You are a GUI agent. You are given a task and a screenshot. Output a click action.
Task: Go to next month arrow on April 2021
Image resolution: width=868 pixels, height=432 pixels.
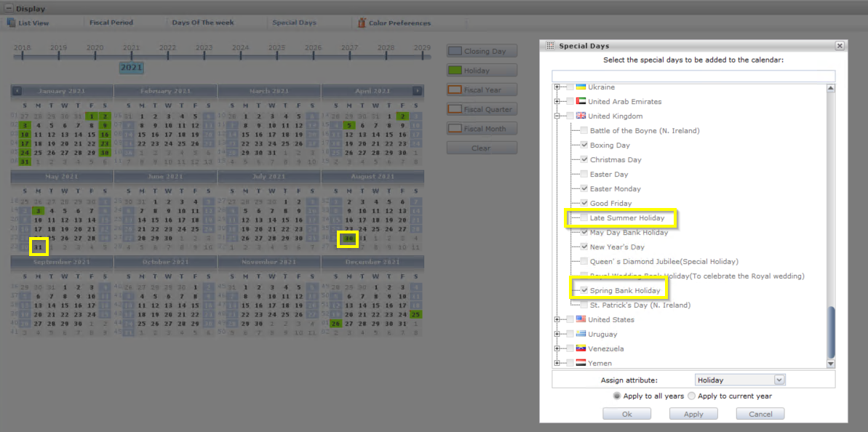pyautogui.click(x=417, y=91)
